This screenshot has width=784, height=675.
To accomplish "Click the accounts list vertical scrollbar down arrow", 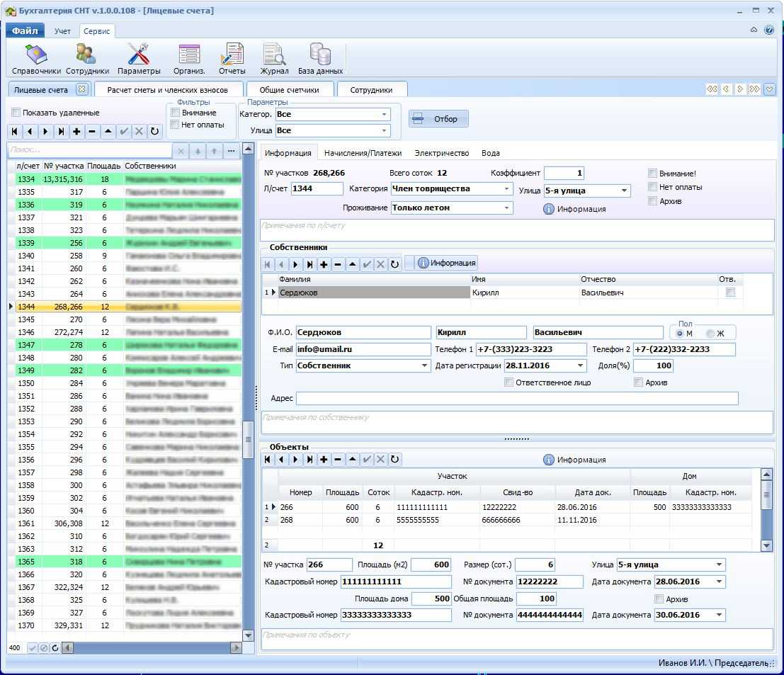I will 248,635.
